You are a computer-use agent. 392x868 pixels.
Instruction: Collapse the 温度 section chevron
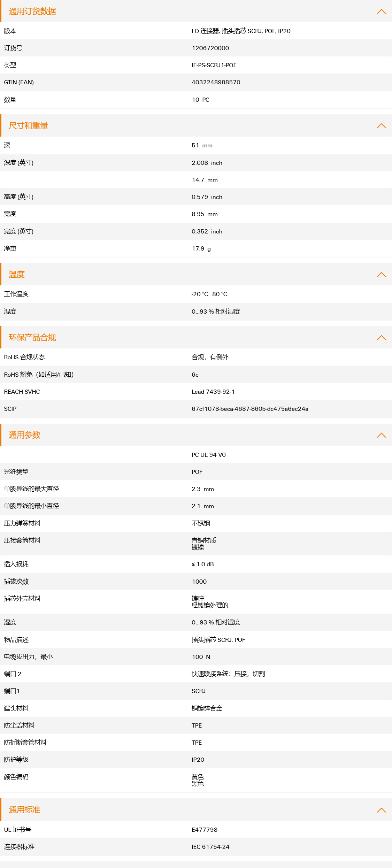(x=381, y=275)
